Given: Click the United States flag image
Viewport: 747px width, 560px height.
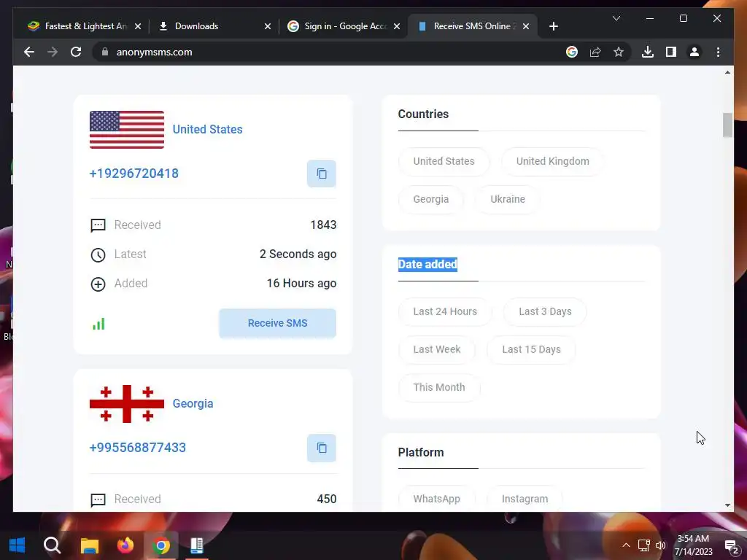Looking at the screenshot, I should click(x=127, y=130).
